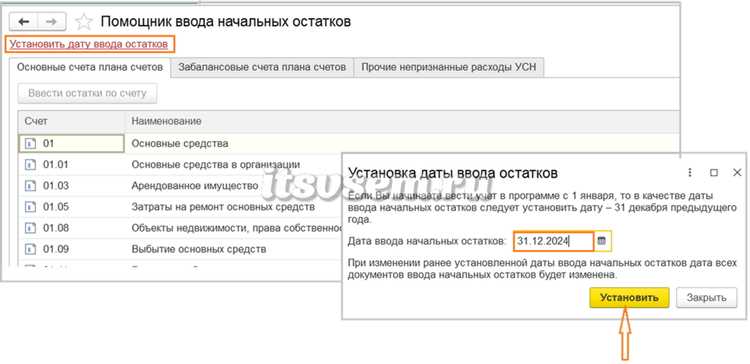Open 'Установить дату ввода остатков' link
The width and height of the screenshot is (750, 364).
click(89, 44)
